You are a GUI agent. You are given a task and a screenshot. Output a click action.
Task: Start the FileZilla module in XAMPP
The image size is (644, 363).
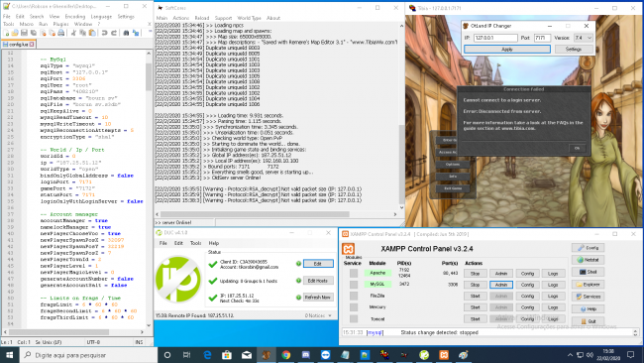(476, 296)
